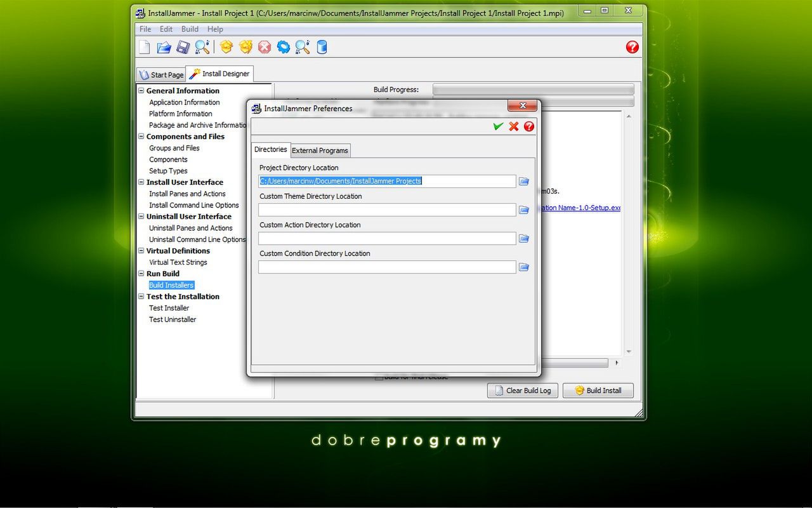Click the Custom Theme Directory Location field

point(387,210)
